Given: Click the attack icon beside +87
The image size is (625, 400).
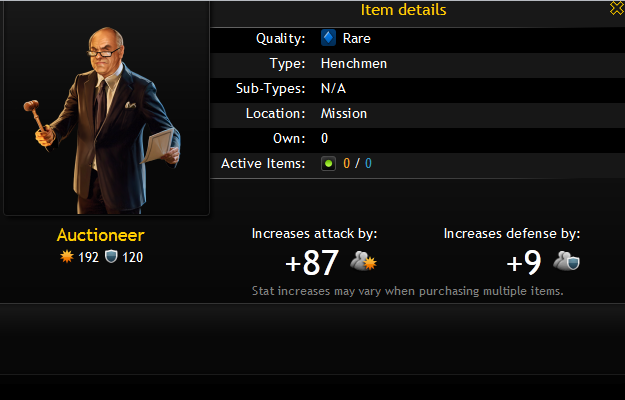Looking at the screenshot, I should (364, 261).
